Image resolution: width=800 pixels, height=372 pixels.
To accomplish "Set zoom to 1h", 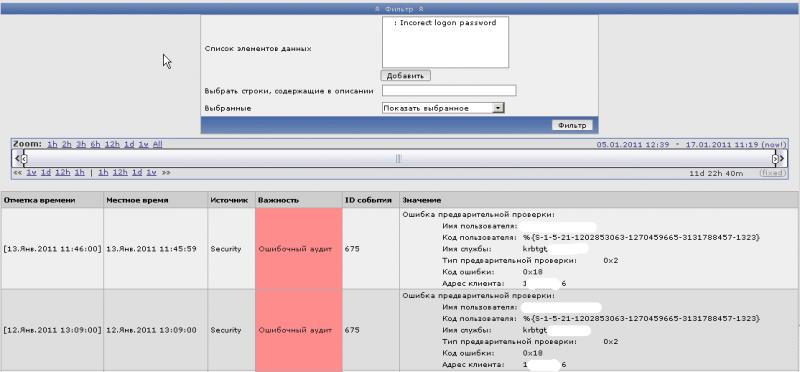I will pos(52,144).
